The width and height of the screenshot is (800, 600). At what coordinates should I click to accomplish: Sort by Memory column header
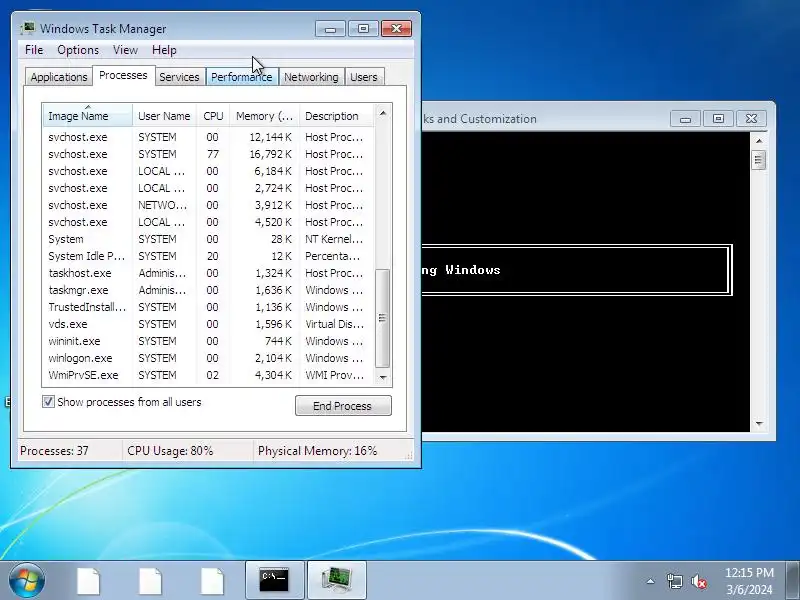[x=264, y=116]
